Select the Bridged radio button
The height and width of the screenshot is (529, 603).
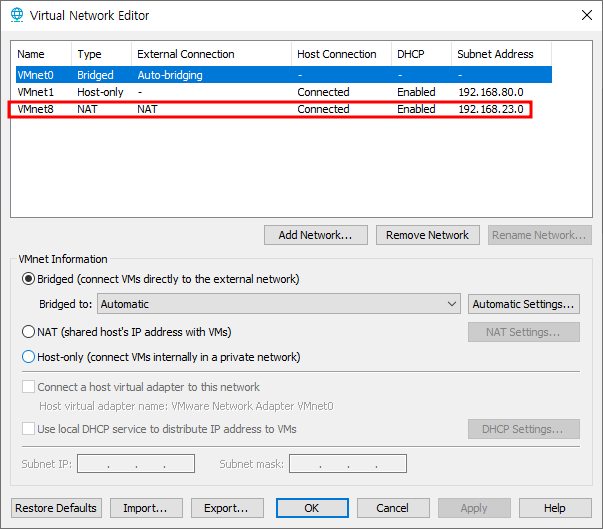click(x=28, y=279)
